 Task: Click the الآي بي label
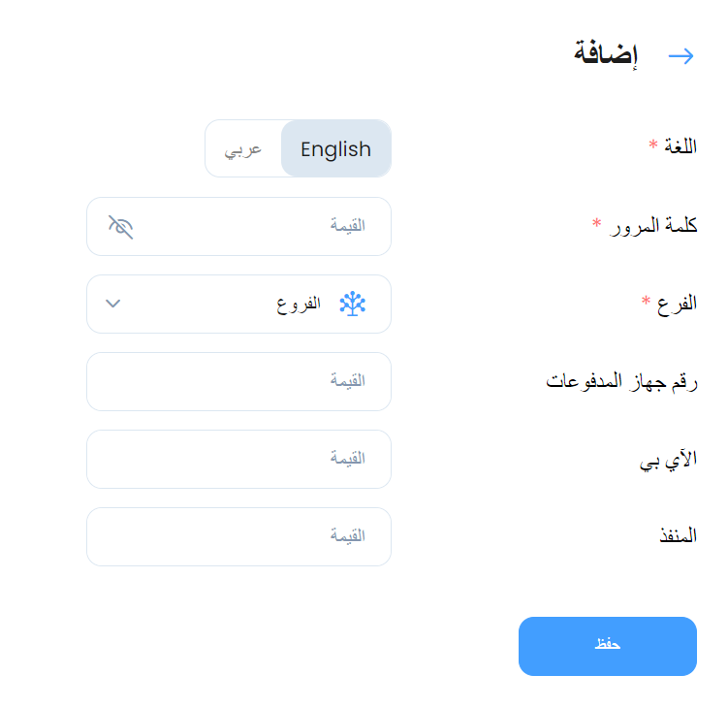[668, 460]
